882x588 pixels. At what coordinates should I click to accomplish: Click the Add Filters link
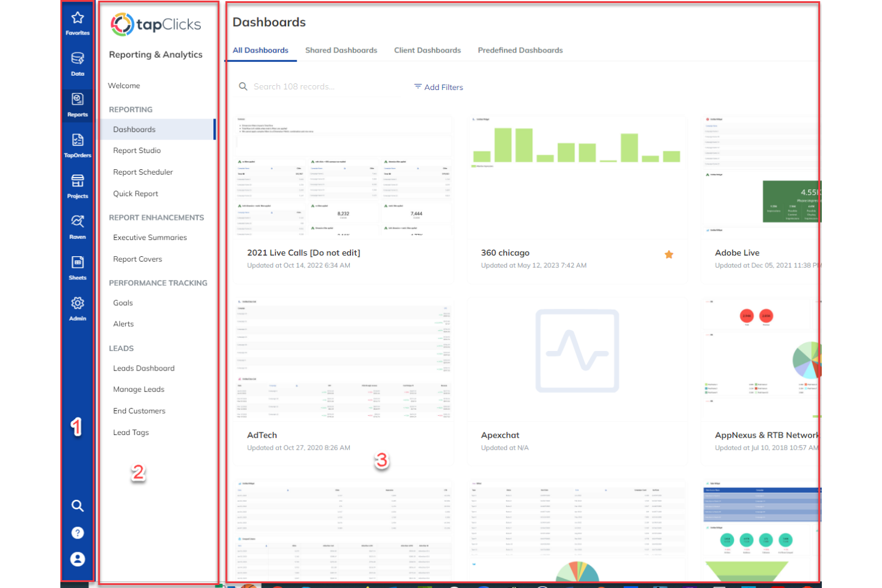pos(443,88)
